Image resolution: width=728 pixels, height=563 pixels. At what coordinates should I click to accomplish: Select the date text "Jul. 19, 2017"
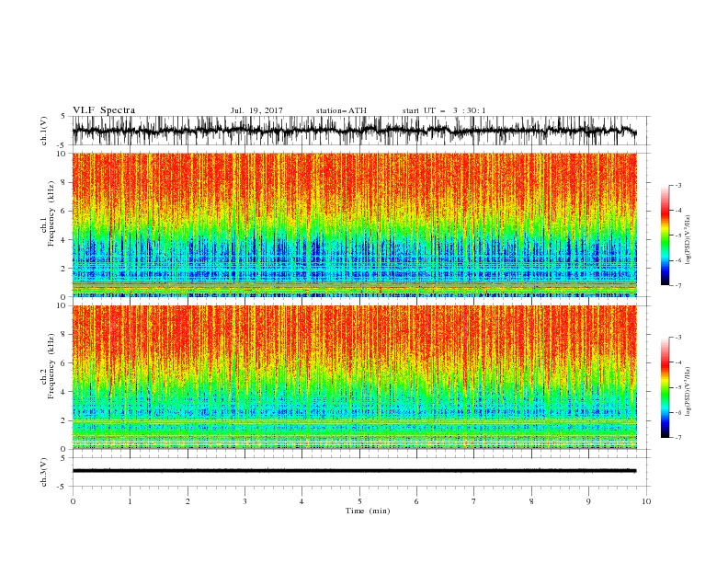[256, 110]
